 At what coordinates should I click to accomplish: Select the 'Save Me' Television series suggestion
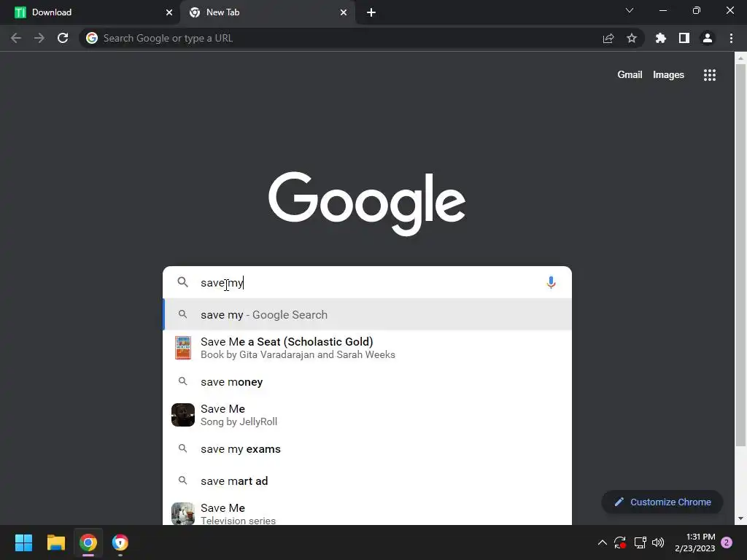367,513
